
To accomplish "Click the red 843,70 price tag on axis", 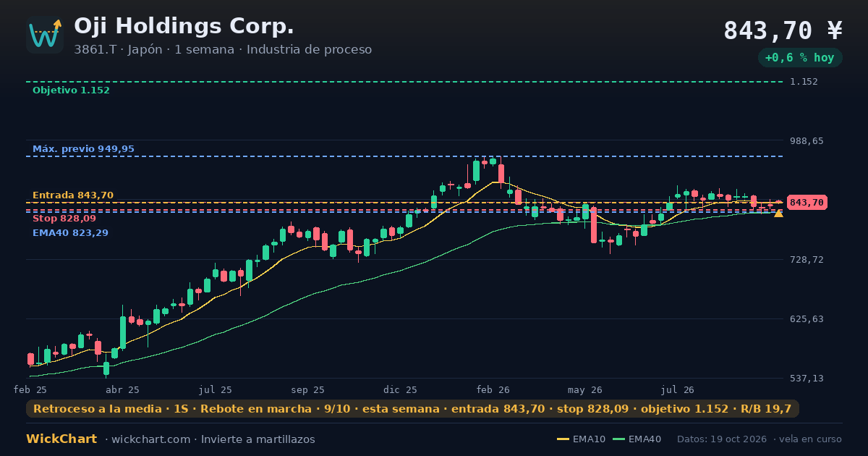I will point(807,203).
